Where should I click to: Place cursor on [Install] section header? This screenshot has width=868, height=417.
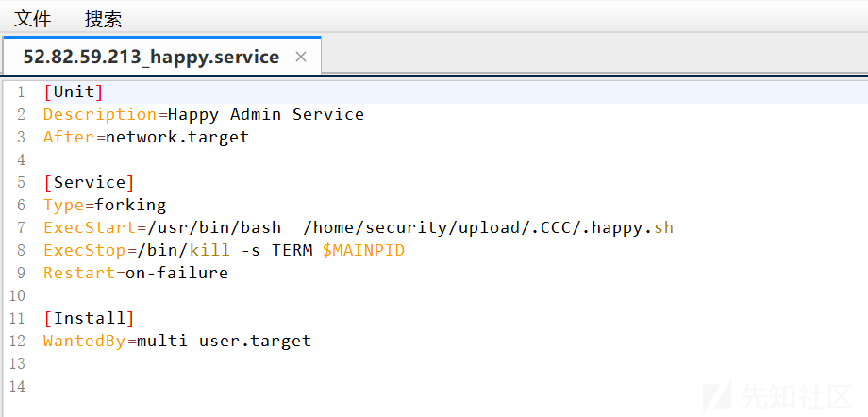(89, 318)
